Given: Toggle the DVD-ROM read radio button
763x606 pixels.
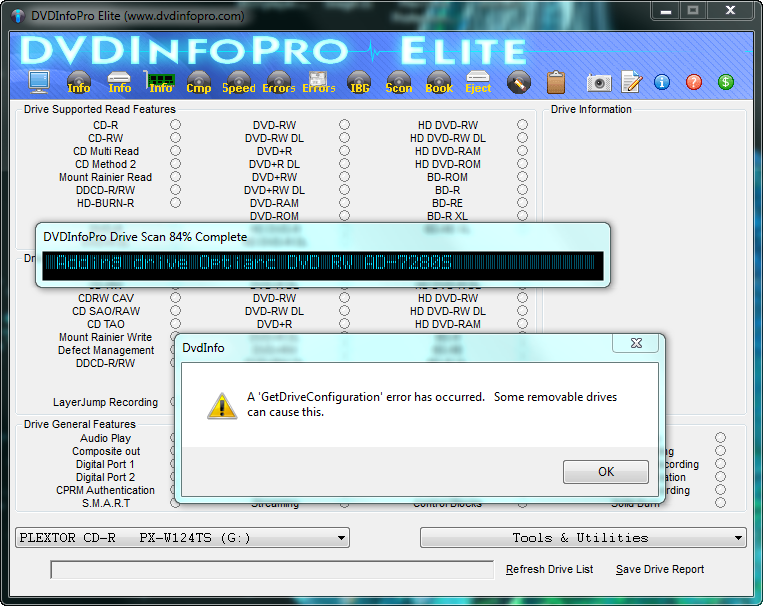Looking at the screenshot, I should 344,216.
